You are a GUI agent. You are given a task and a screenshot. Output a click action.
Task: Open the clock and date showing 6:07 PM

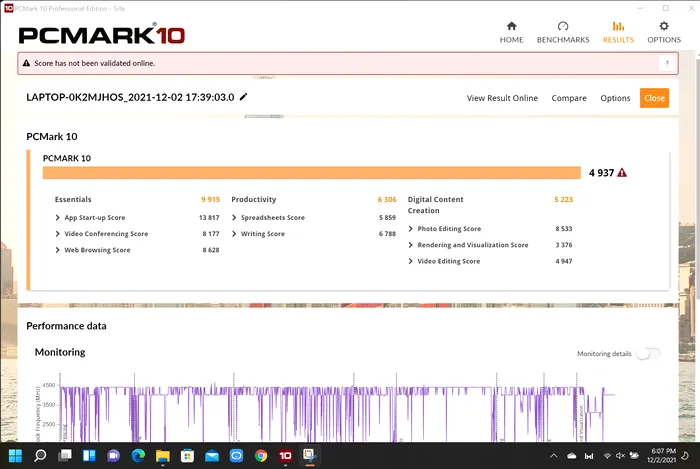661,456
